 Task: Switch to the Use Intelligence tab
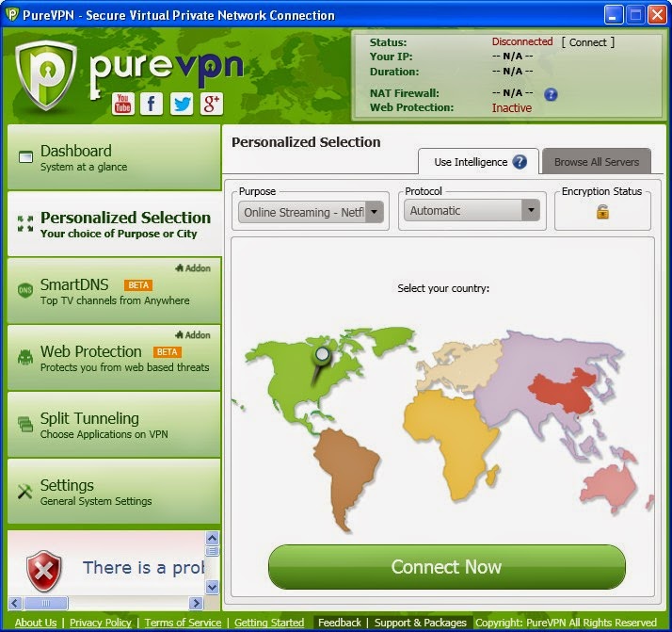point(478,162)
